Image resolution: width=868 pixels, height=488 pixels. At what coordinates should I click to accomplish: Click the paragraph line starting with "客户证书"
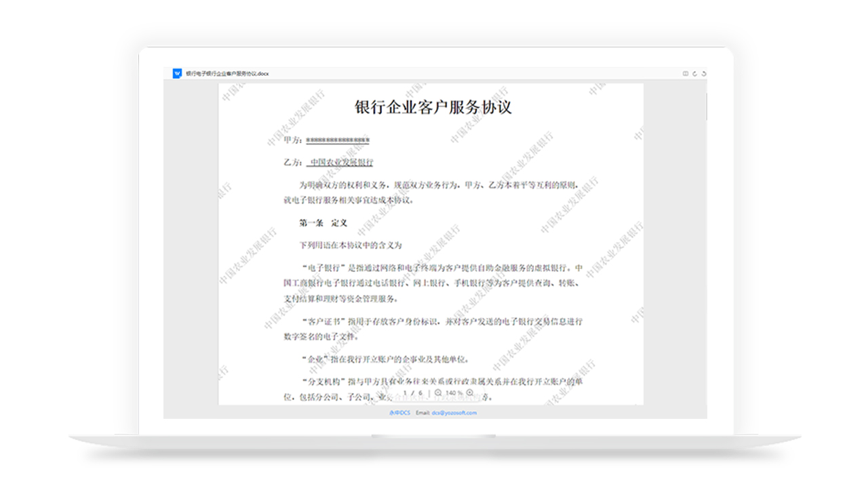441,321
